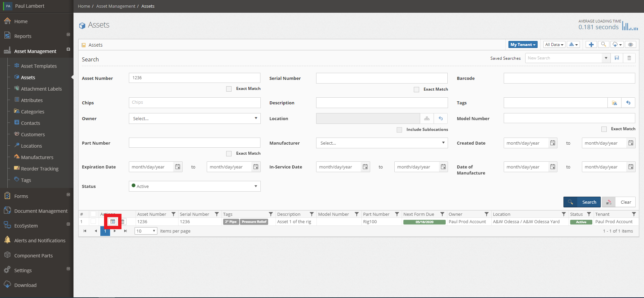Image resolution: width=644 pixels, height=298 pixels.
Task: Tick the select-all checkbox in grid header
Action: tap(93, 214)
